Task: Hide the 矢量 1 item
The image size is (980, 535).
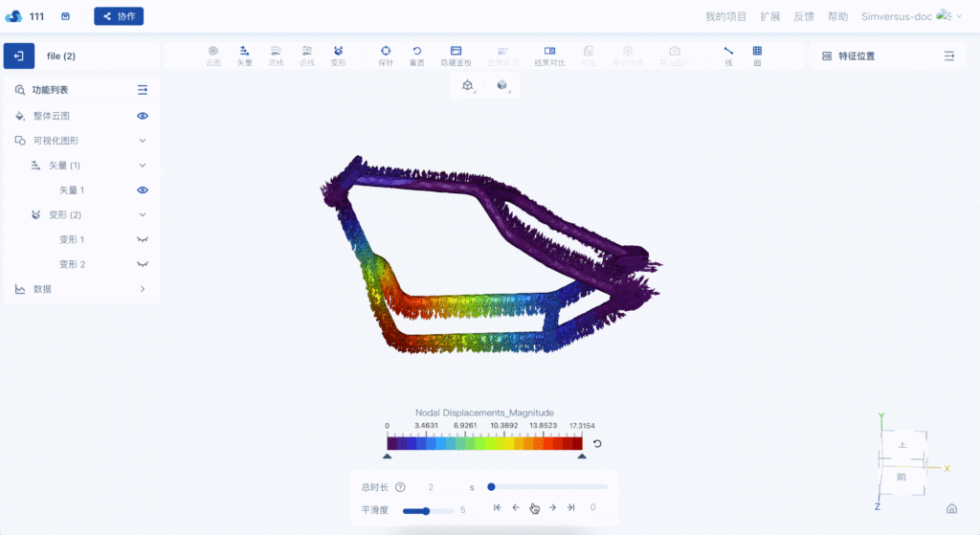Action: [x=143, y=190]
